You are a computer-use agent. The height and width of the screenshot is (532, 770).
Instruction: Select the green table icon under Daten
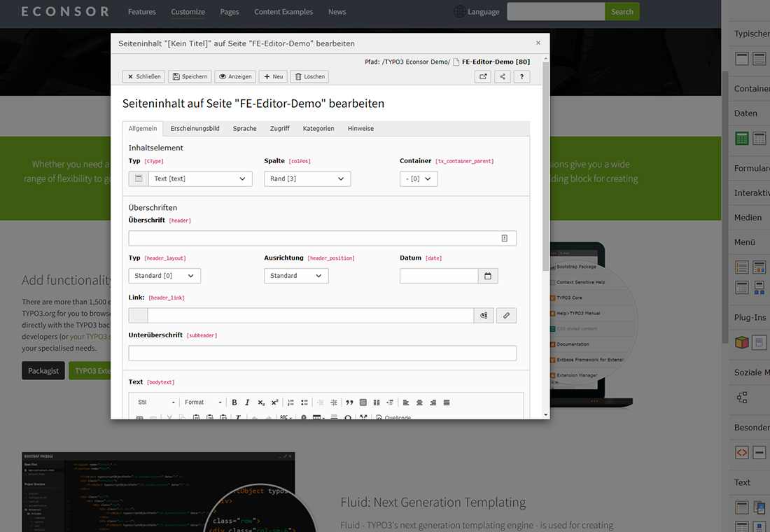742,138
